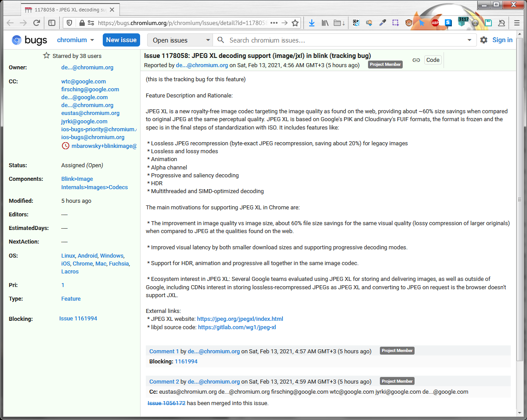This screenshot has height=420, width=527.
Task: Click the extension badge showing 3117
Action: [463, 22]
